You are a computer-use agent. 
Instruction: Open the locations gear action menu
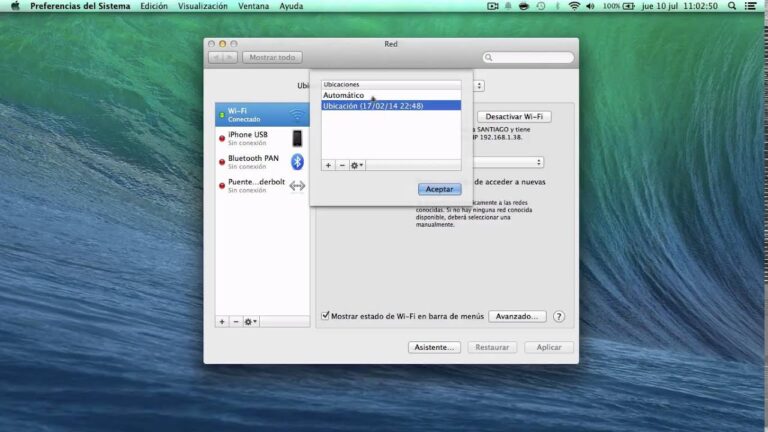357,165
